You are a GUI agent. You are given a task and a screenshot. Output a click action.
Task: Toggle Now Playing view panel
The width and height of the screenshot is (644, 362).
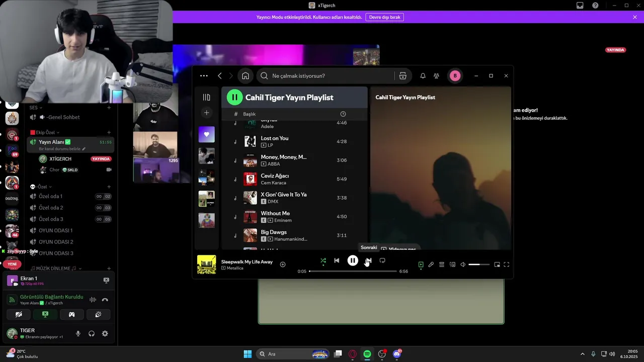(x=421, y=264)
